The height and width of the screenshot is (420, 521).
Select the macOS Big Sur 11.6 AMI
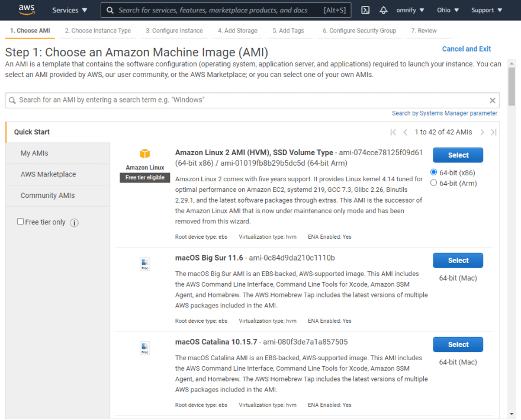click(458, 261)
